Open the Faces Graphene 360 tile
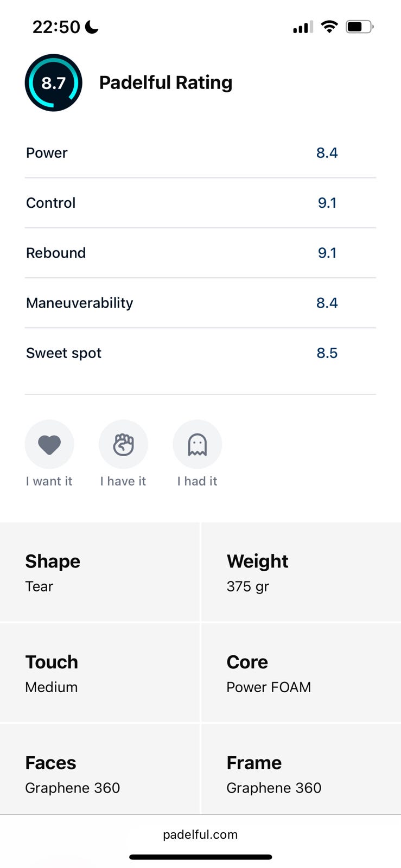The height and width of the screenshot is (868, 401). coord(100,774)
